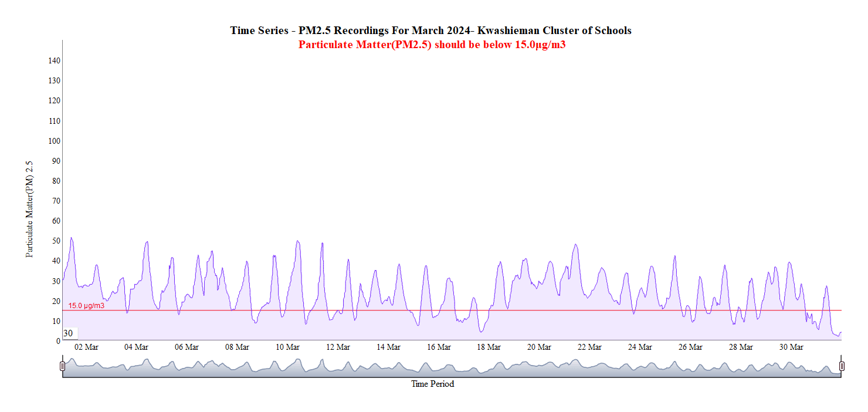Click the small boxed field showing 30
868x412 pixels.
click(x=69, y=333)
